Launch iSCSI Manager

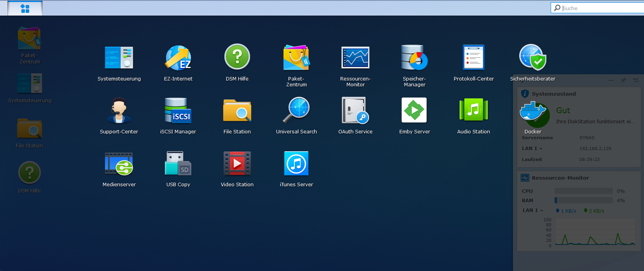tap(178, 110)
